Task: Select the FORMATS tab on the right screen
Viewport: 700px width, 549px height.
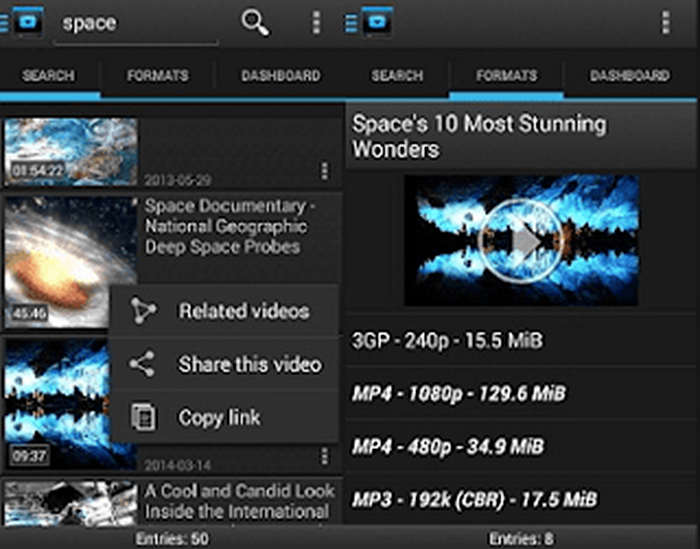Action: tap(506, 75)
